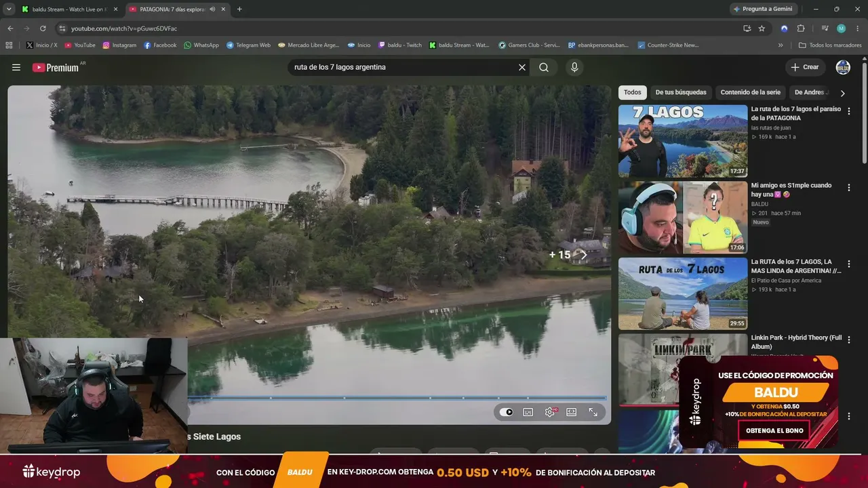Image resolution: width=868 pixels, height=488 pixels.
Task: Open the '7 LAGOS' 17:37 video thumbnail
Action: coord(683,141)
